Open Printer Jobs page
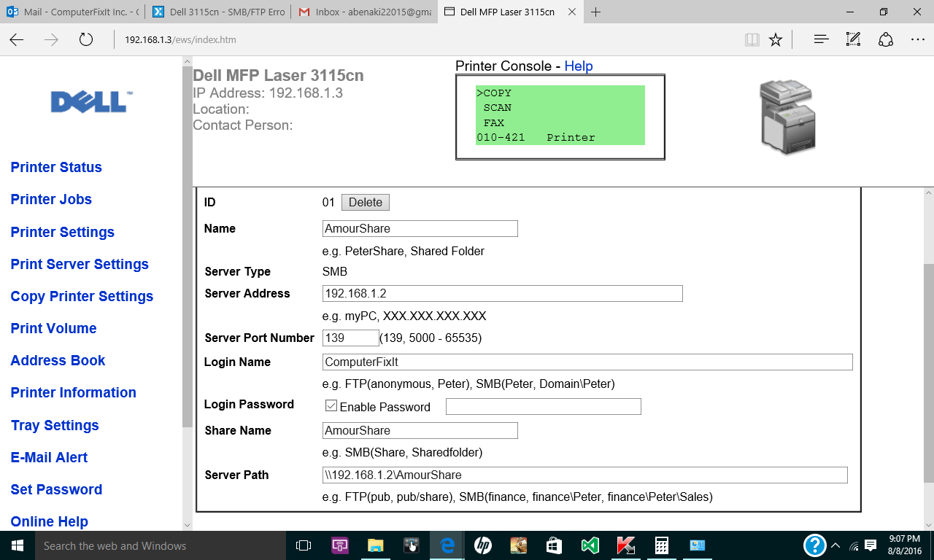Viewport: 934px width, 560px height. pyautogui.click(x=51, y=199)
